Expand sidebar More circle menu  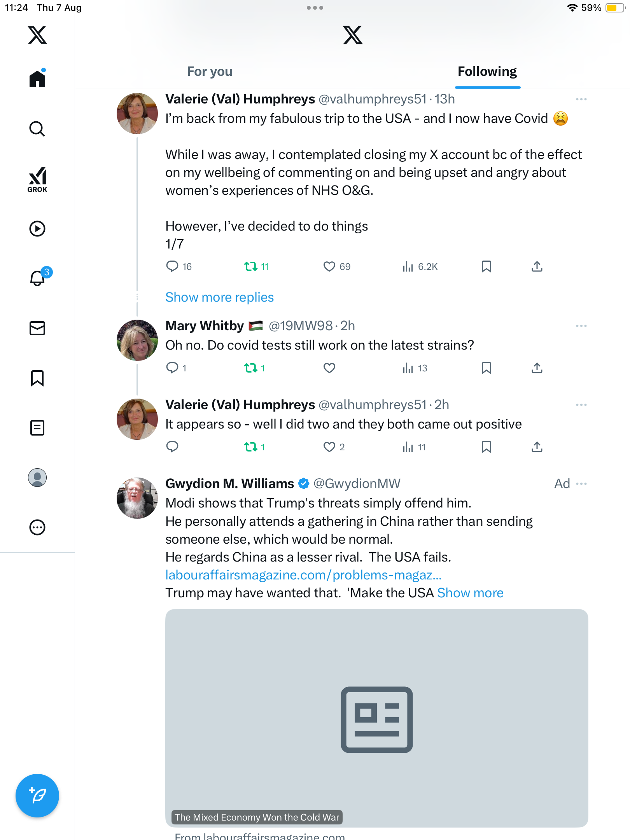[x=37, y=527]
